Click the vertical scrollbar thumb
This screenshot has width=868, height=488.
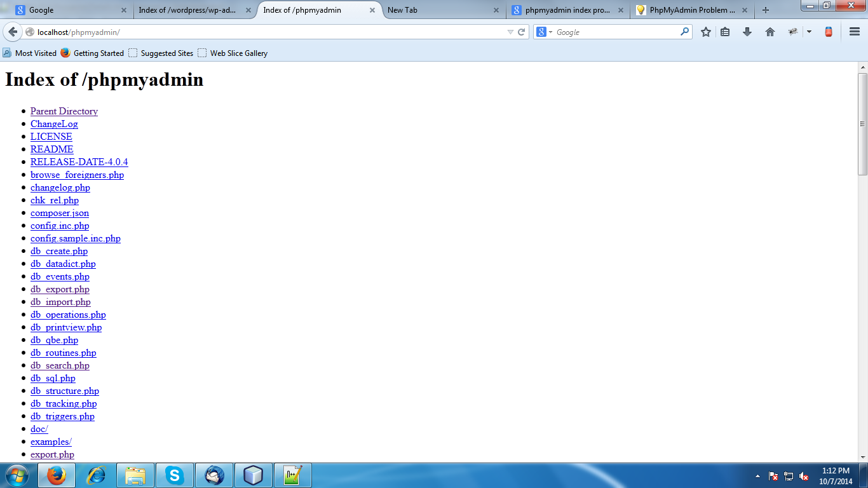click(x=863, y=124)
